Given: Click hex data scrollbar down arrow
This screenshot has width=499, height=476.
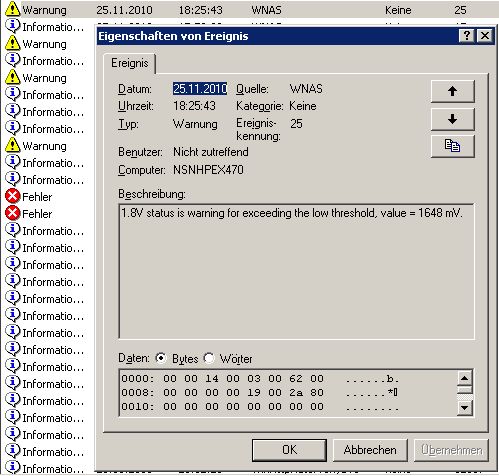Looking at the screenshot, I should (464, 407).
